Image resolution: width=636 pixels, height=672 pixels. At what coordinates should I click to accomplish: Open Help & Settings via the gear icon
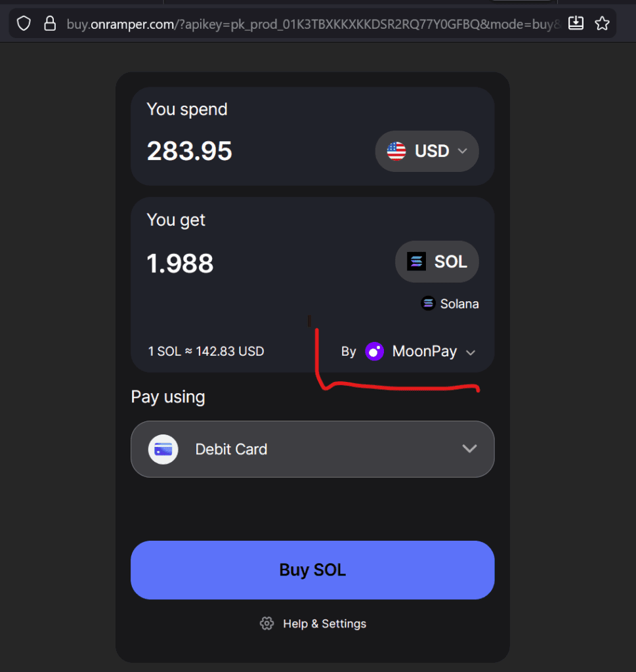coord(266,623)
